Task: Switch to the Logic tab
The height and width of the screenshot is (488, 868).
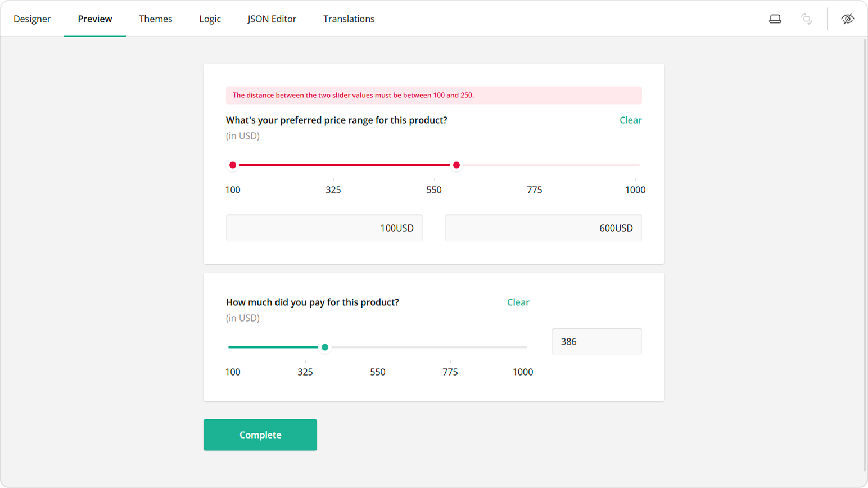Action: (x=209, y=18)
